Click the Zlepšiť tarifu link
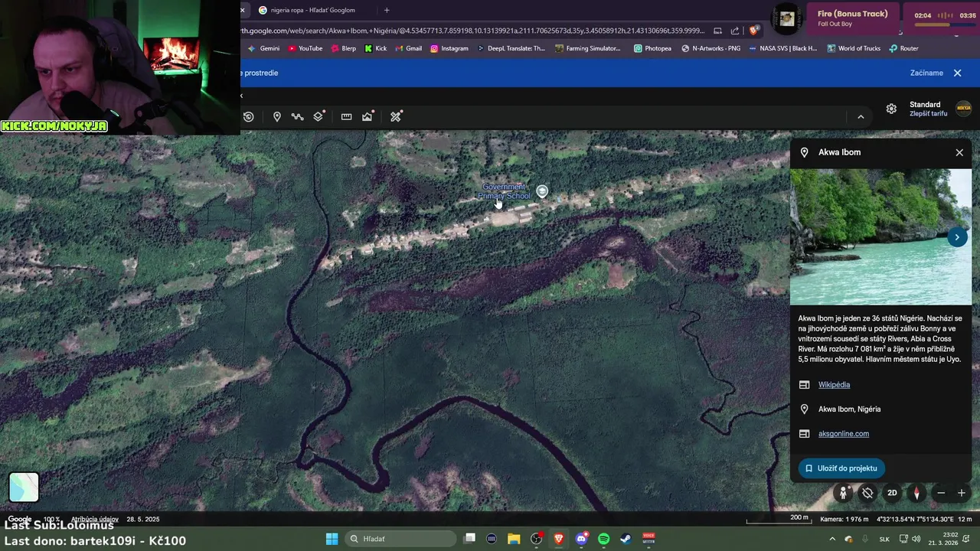 [x=928, y=114]
